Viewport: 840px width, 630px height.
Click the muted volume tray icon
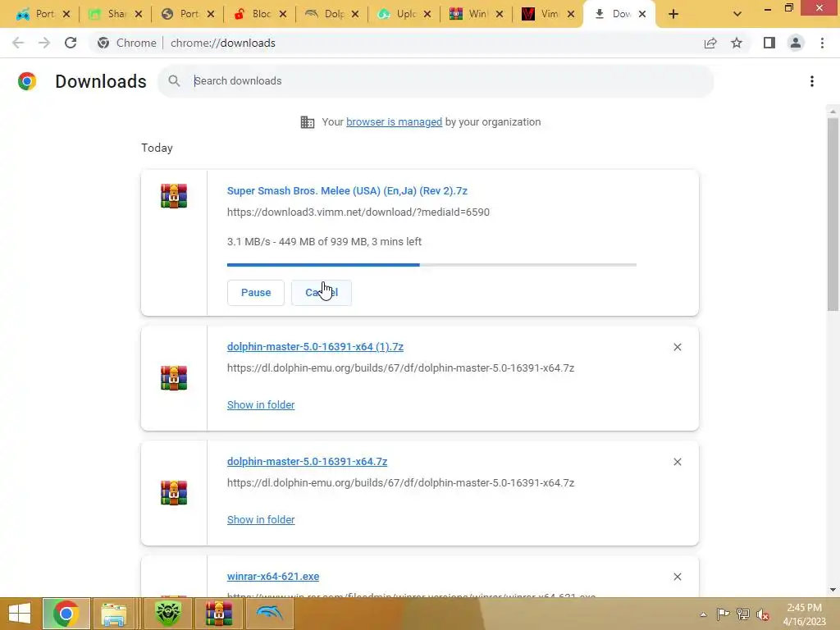[763, 614]
